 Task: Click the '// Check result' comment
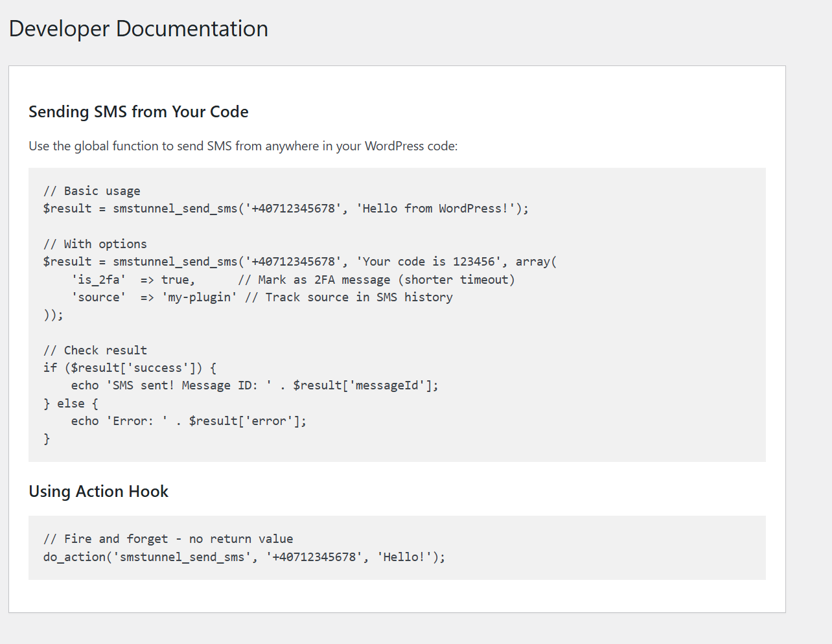pyautogui.click(x=95, y=350)
